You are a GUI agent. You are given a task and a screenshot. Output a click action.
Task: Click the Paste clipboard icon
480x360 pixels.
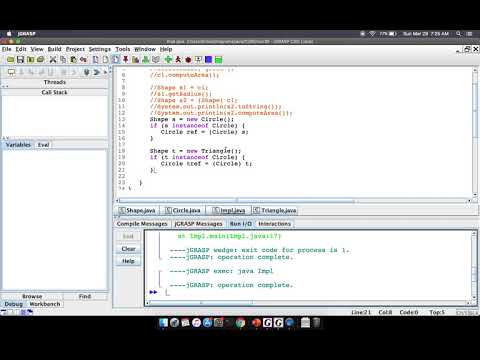[x=73, y=60]
